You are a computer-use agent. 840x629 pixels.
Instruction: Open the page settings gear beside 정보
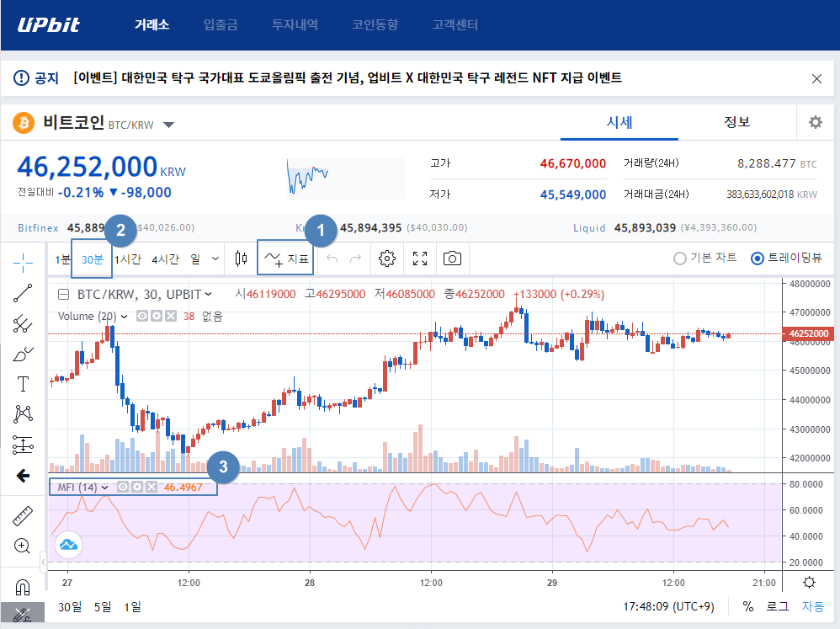click(816, 122)
